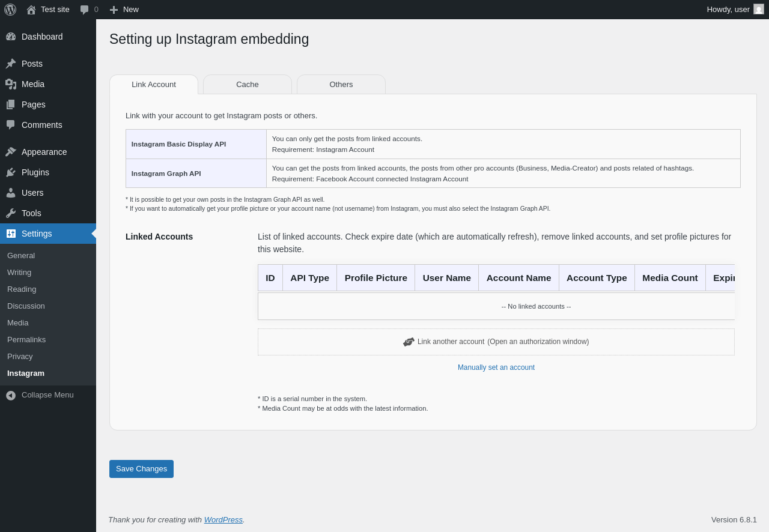Open the Test site home icon

pyautogui.click(x=31, y=10)
